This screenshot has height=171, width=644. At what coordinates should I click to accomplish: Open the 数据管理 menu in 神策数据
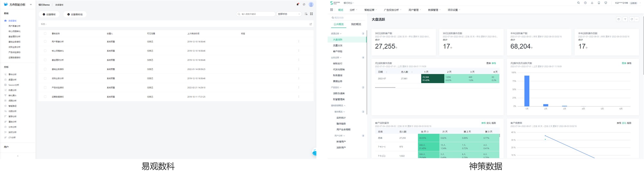coord(434,10)
